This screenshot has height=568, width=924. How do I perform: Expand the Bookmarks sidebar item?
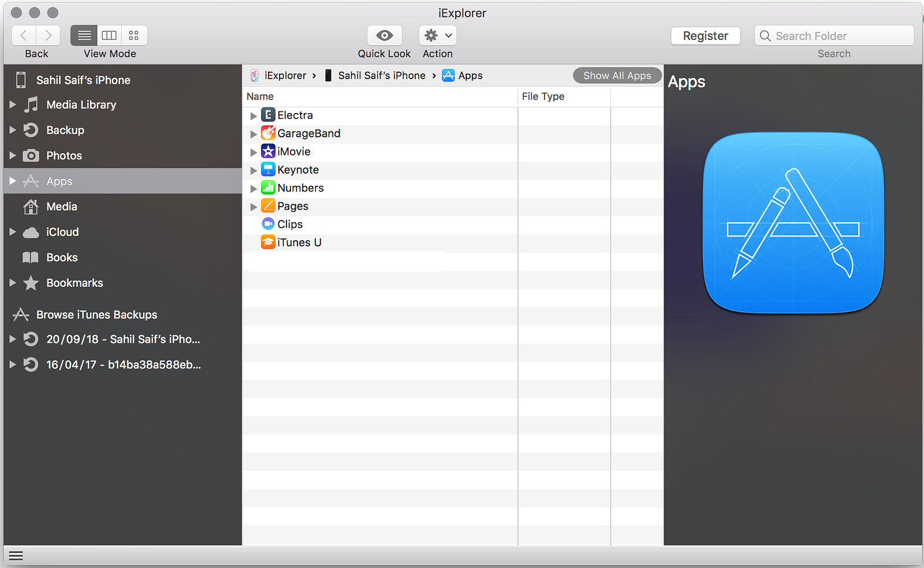13,282
